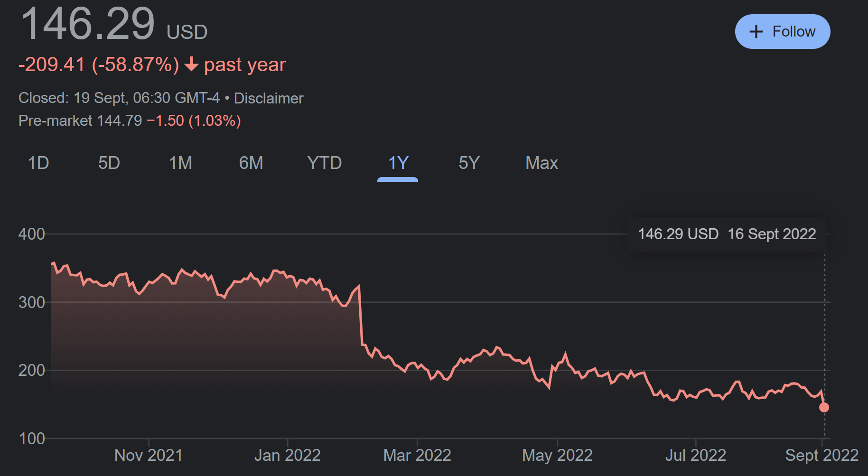Viewport: 868px width, 476px height.
Task: Click the plus icon on Follow
Action: pos(756,32)
